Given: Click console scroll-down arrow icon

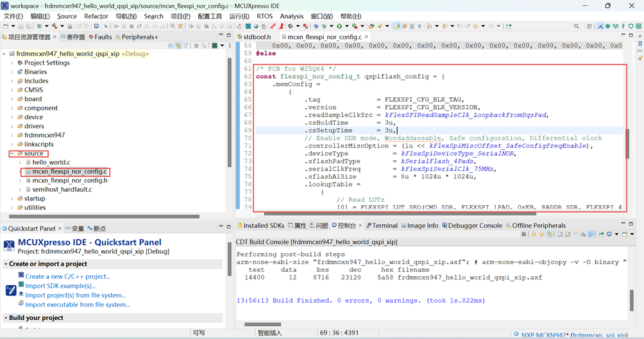Looking at the screenshot, I should point(534,235).
